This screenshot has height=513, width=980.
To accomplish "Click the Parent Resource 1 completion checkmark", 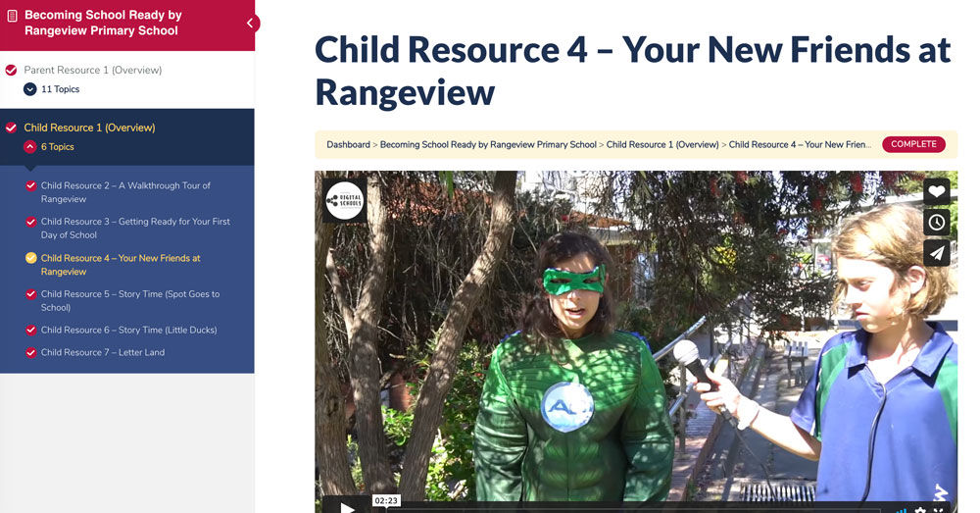I will [11, 70].
